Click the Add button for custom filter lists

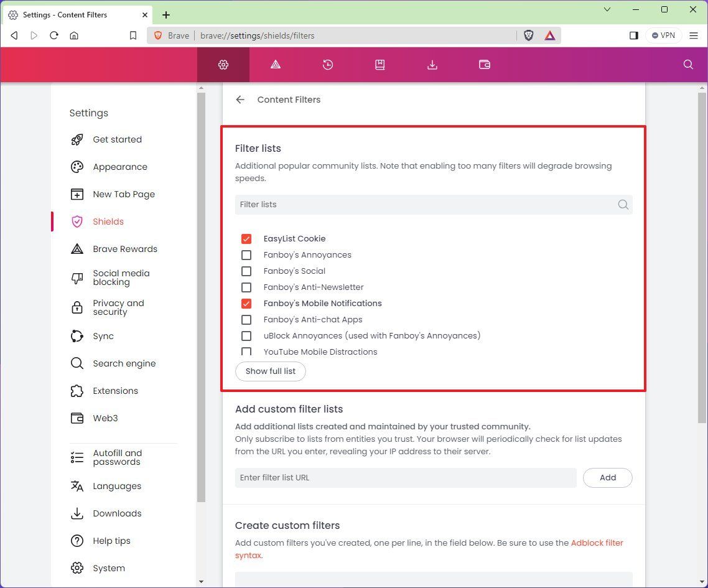pyautogui.click(x=607, y=477)
